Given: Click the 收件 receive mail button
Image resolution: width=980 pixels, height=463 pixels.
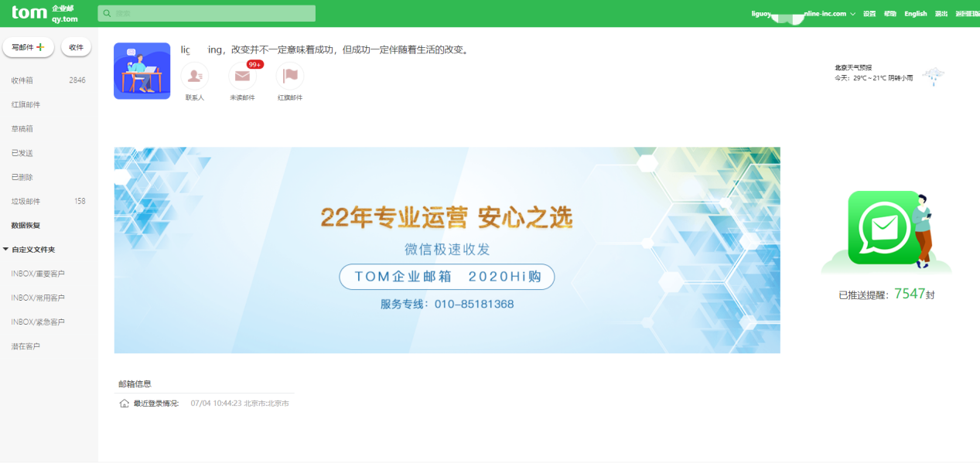Looking at the screenshot, I should click(x=76, y=47).
